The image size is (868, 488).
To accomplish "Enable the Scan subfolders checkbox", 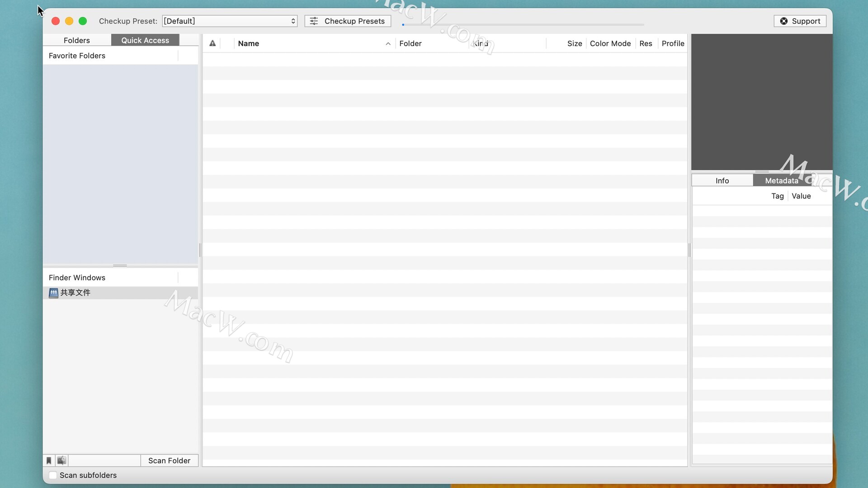I will (53, 475).
